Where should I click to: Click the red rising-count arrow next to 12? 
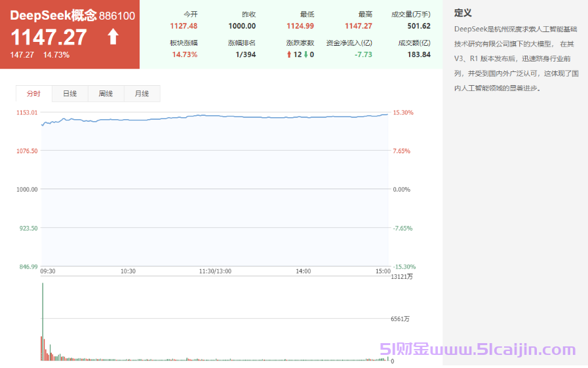tap(288, 55)
